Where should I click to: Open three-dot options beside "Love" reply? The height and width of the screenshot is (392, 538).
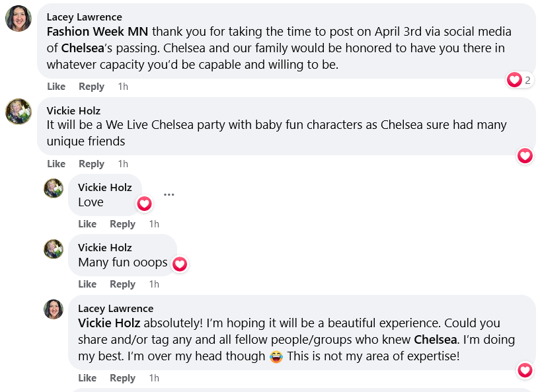tap(169, 194)
